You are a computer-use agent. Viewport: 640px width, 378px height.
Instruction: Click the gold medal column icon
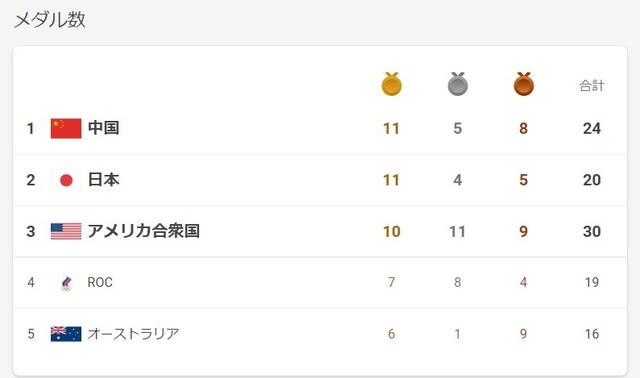coord(391,84)
